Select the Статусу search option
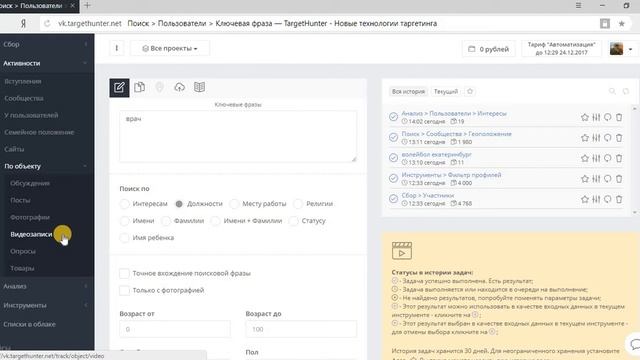This screenshot has height=360, width=640. pos(293,221)
